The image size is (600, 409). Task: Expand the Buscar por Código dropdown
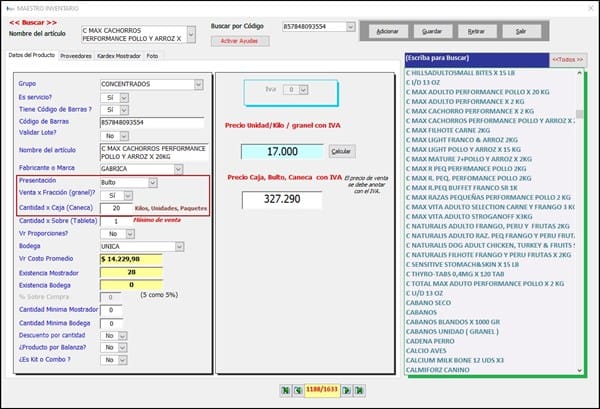[x=351, y=27]
